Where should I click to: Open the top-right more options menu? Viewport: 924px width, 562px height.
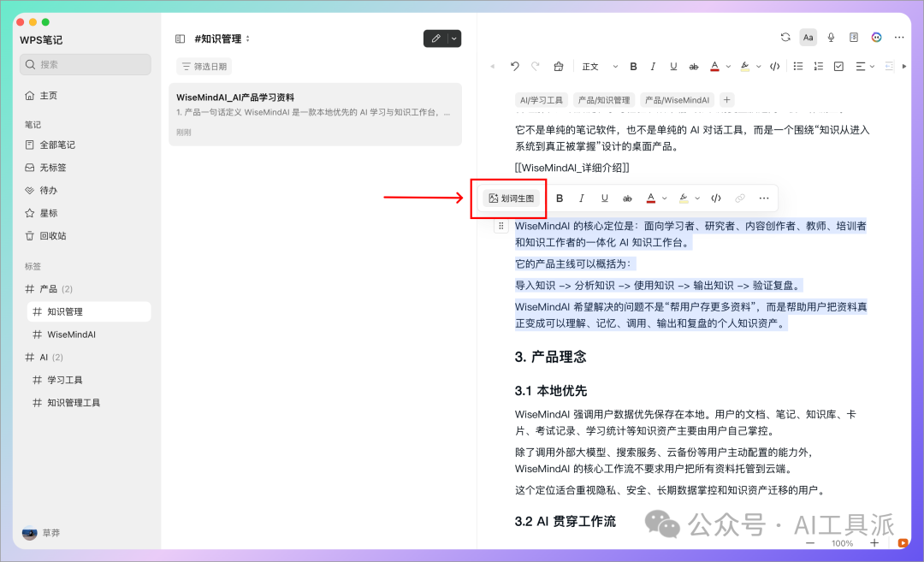pos(898,37)
